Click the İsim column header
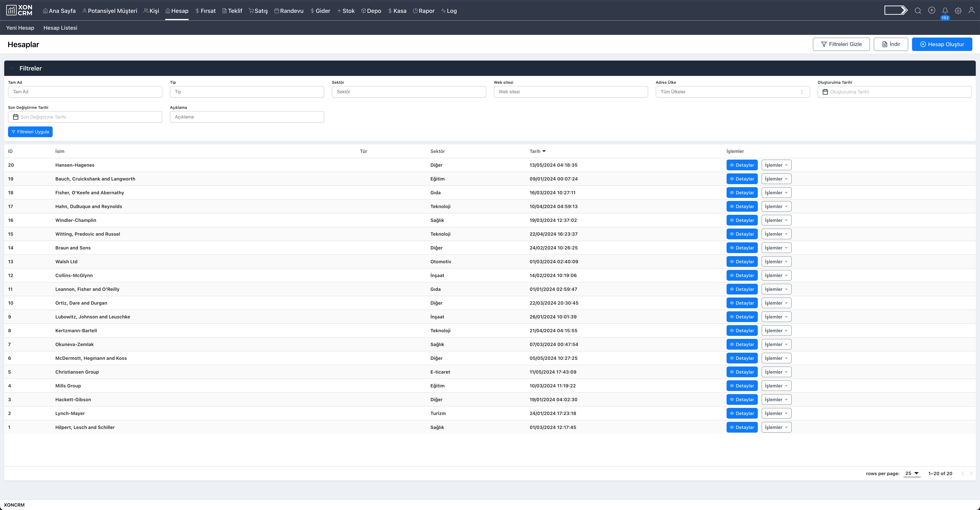Viewport: 980px width, 510px height. tap(60, 151)
